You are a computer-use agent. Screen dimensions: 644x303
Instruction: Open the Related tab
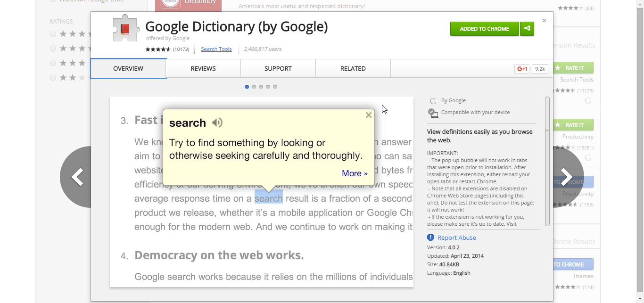pos(353,68)
